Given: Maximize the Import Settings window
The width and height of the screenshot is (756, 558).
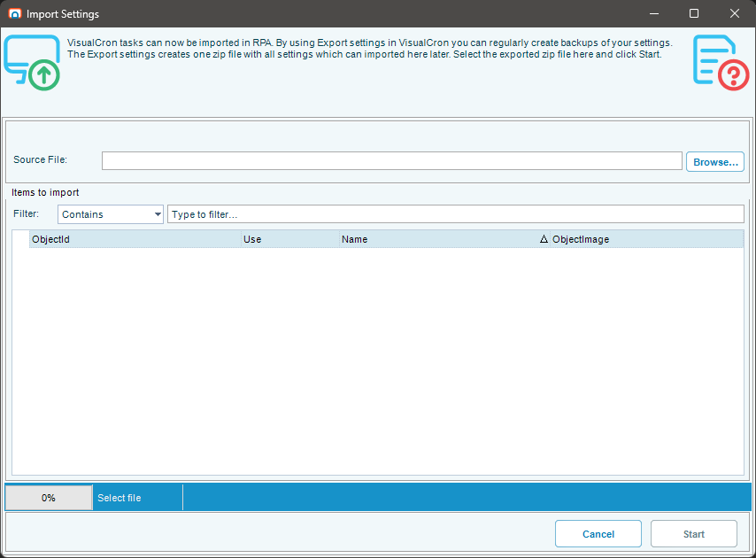Looking at the screenshot, I should pos(694,13).
